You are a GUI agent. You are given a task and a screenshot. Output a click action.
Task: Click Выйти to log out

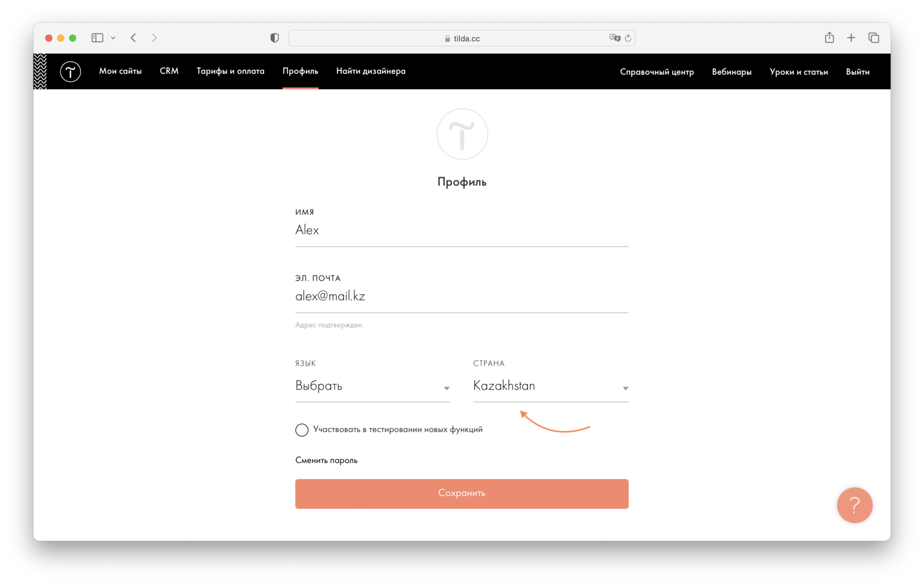pyautogui.click(x=857, y=71)
